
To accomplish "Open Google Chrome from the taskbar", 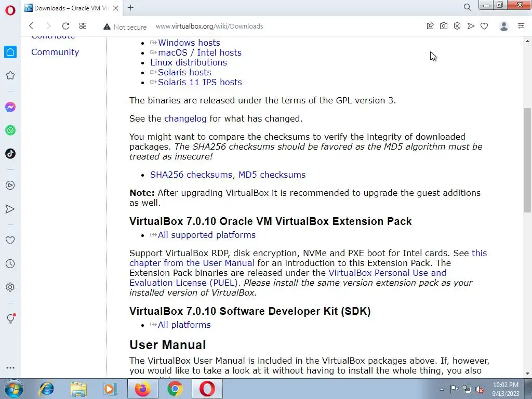I will point(175,389).
